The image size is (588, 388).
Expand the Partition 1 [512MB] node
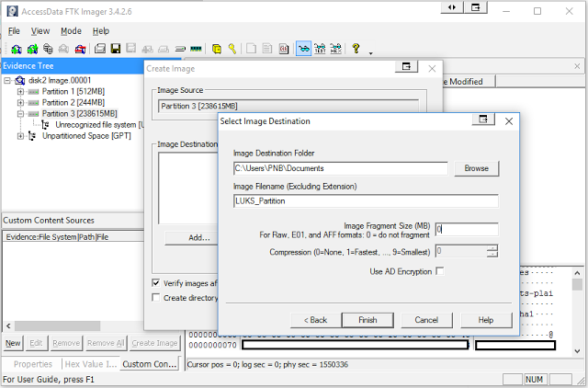(x=20, y=92)
